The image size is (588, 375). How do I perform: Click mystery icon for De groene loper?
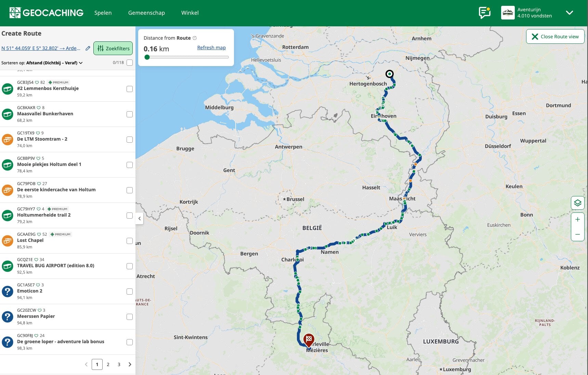[8, 342]
